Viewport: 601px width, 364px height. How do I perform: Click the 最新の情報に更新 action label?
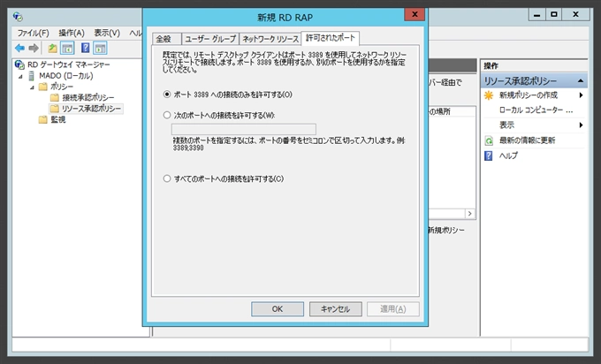[x=527, y=140]
